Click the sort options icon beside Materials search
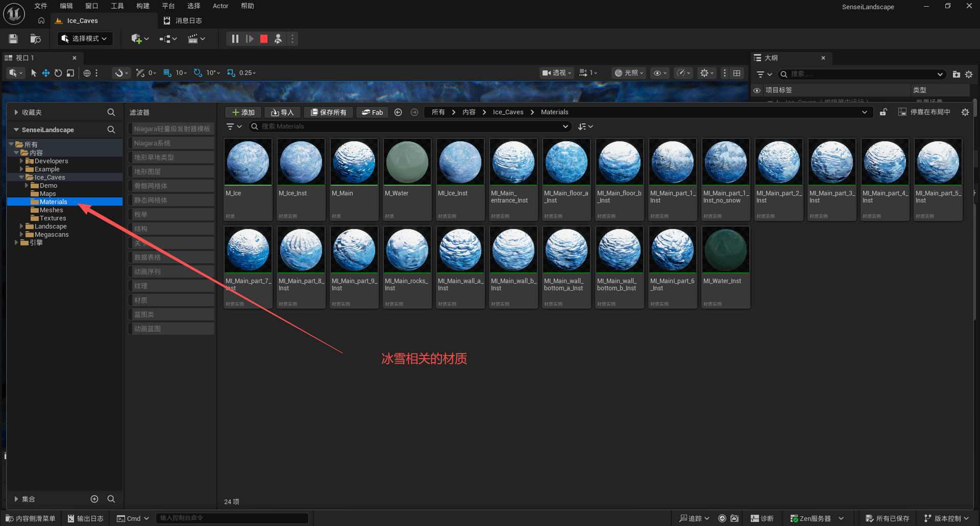The image size is (980, 526). pos(585,127)
